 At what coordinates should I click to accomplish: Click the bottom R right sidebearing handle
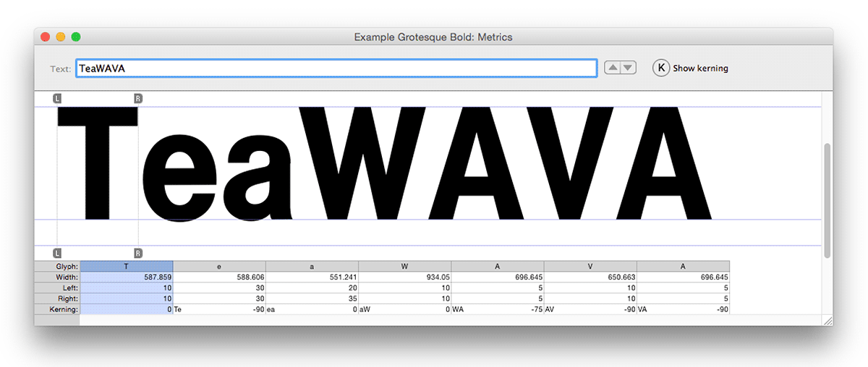coord(138,253)
